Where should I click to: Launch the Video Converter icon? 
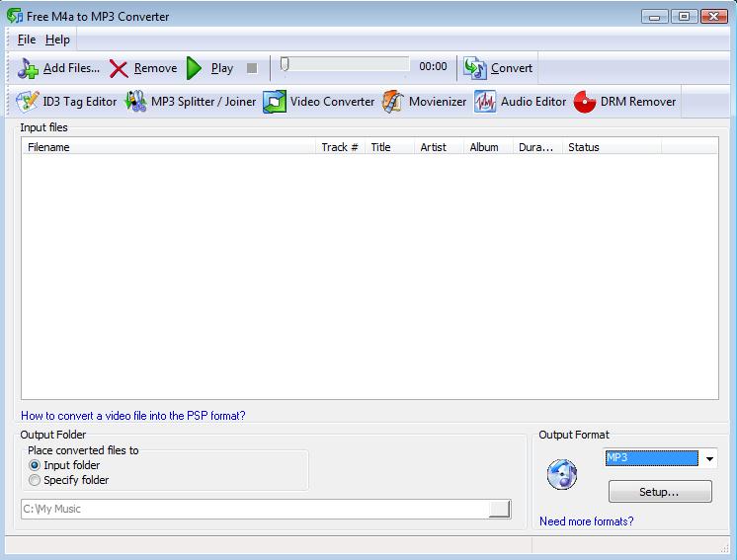[275, 102]
